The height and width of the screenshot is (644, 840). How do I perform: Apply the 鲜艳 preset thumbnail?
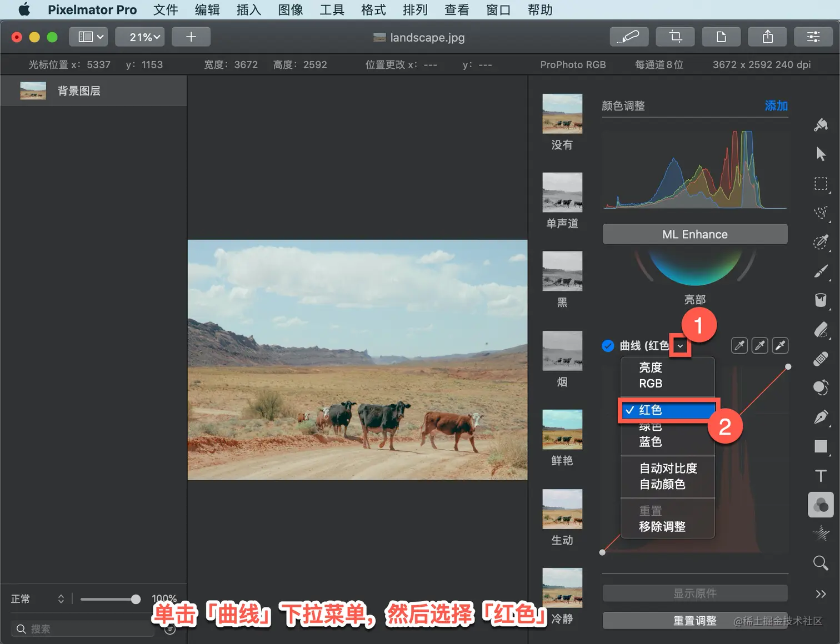562,430
